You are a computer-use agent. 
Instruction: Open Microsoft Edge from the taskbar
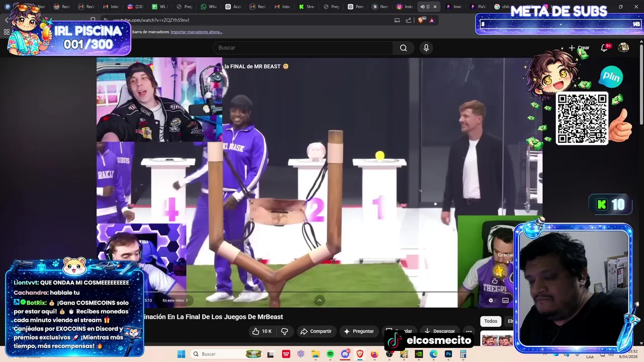click(434, 354)
